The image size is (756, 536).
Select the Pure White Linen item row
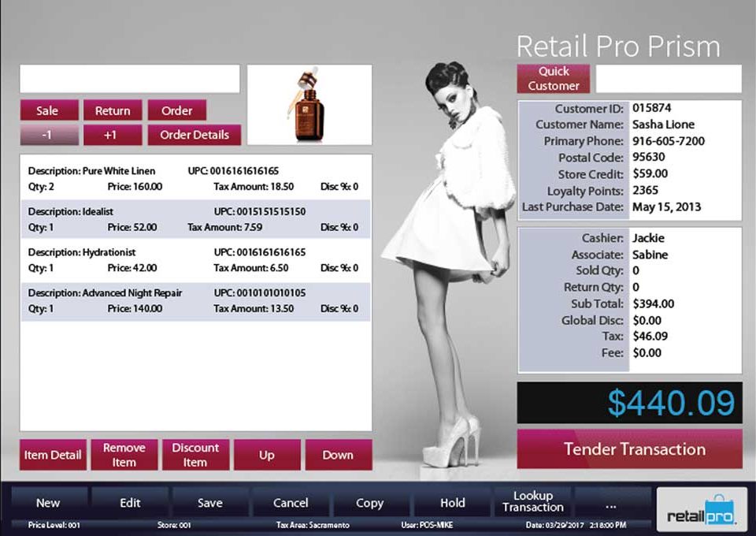click(196, 178)
